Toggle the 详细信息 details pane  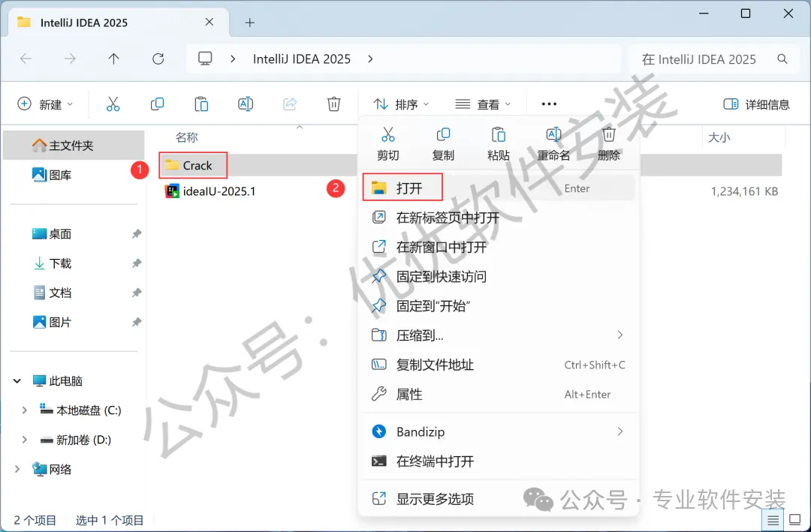point(756,104)
